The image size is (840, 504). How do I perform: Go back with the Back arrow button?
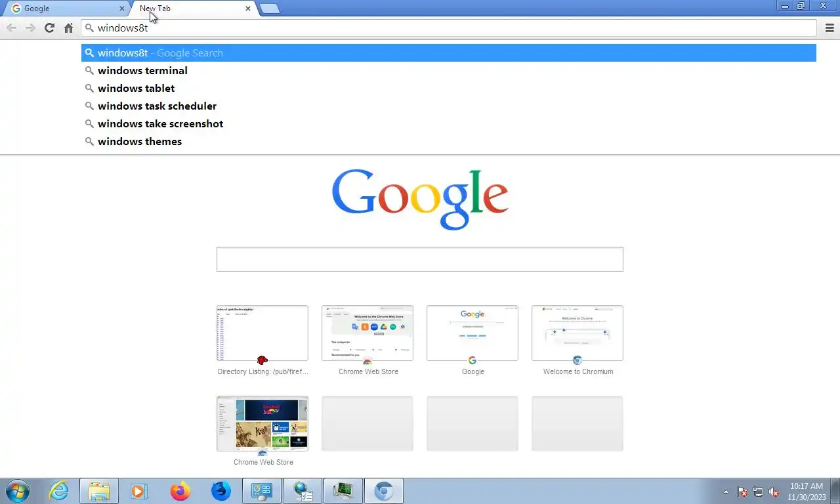click(11, 28)
